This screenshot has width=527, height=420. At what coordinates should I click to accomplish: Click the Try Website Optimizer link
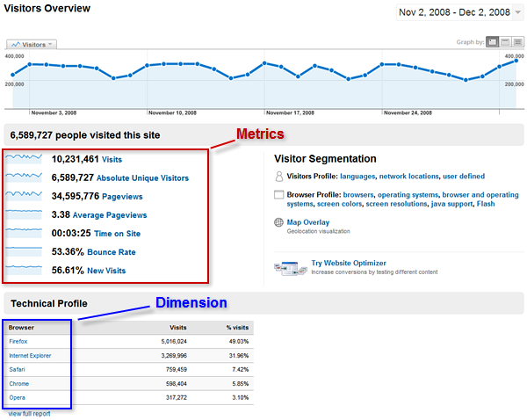coord(349,263)
